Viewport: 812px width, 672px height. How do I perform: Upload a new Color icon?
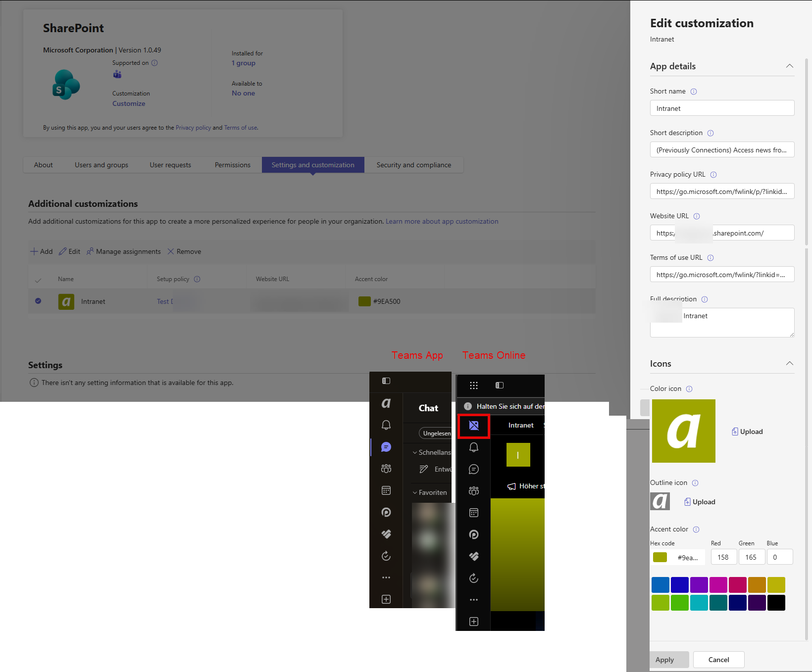coord(747,432)
